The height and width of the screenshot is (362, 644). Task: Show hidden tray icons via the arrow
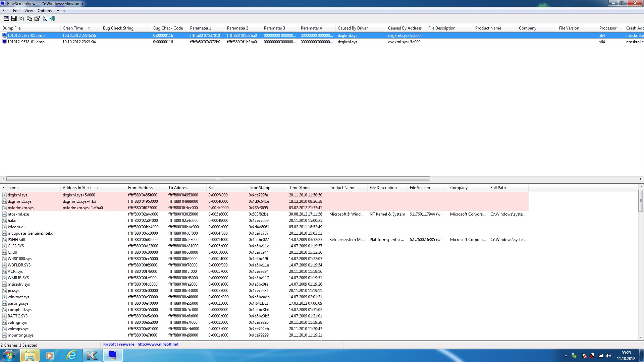[566, 356]
